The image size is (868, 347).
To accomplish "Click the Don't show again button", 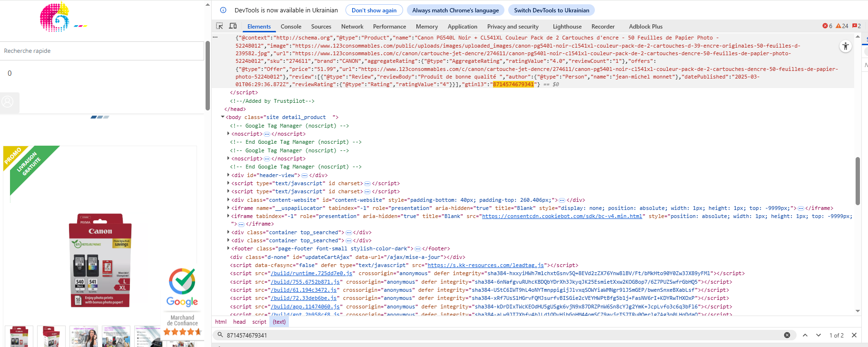I will tap(374, 10).
